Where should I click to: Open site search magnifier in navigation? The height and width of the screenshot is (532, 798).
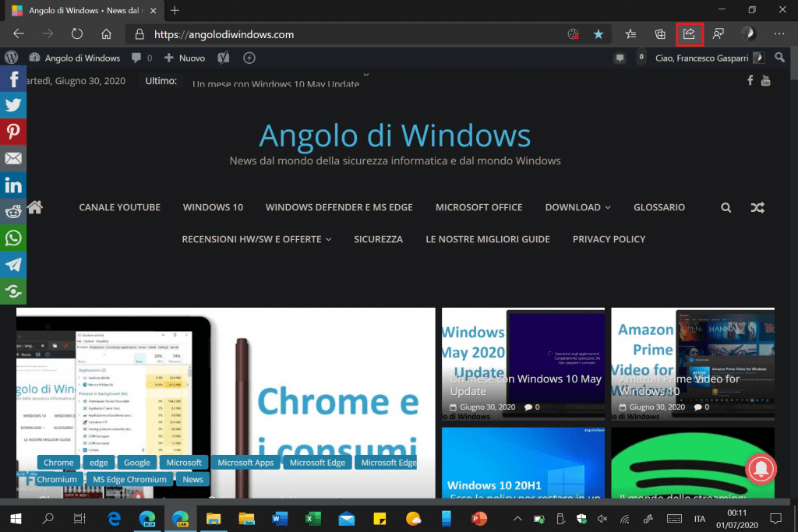[x=726, y=208]
